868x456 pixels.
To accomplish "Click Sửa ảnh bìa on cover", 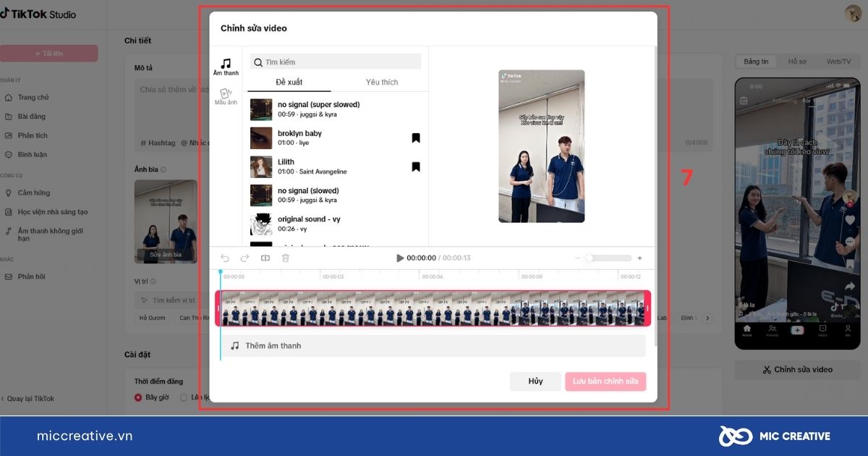I will (x=166, y=255).
